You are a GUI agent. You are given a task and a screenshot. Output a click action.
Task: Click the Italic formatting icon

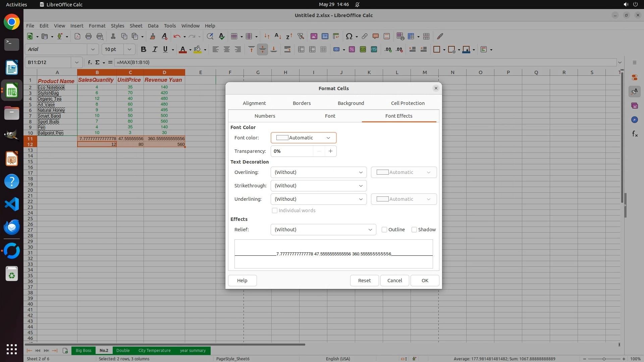pyautogui.click(x=155, y=49)
